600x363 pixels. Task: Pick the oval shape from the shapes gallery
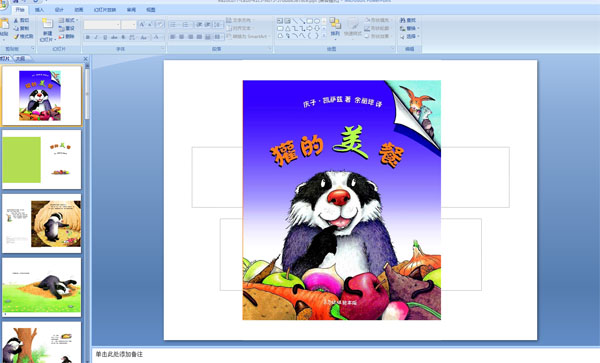coord(317,21)
